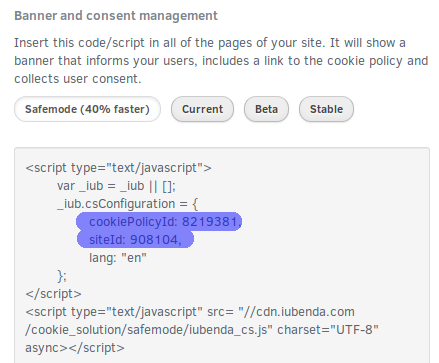Switch to the Beta version tab
Viewport: 439px width, 363px height.
[266, 109]
